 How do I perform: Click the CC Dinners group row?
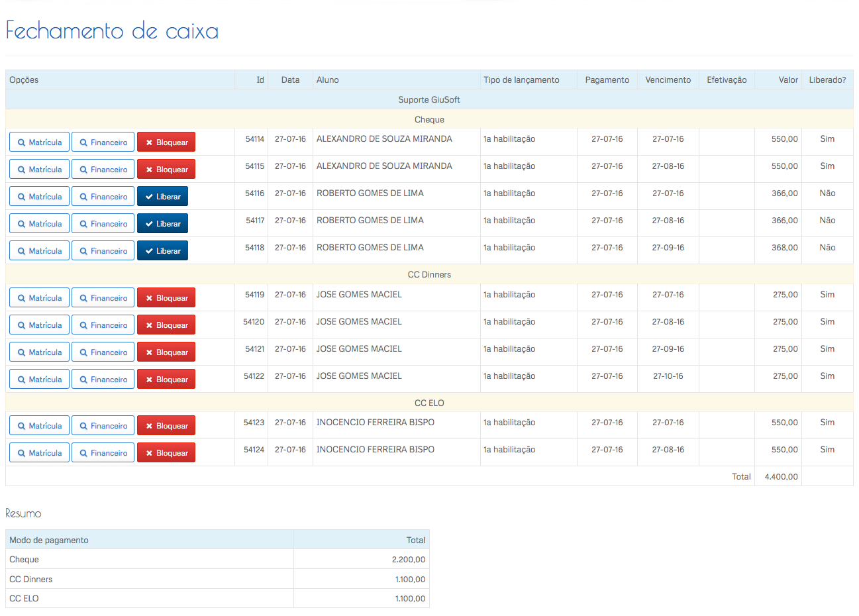pyautogui.click(x=429, y=275)
